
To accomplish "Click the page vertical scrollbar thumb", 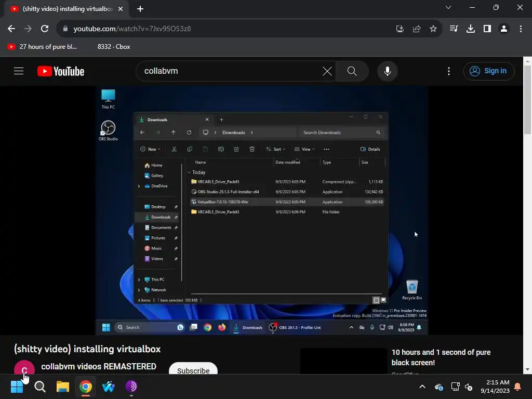I will [x=527, y=100].
